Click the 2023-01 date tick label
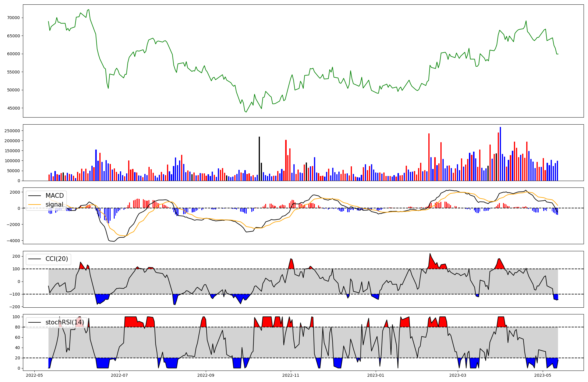 point(376,375)
